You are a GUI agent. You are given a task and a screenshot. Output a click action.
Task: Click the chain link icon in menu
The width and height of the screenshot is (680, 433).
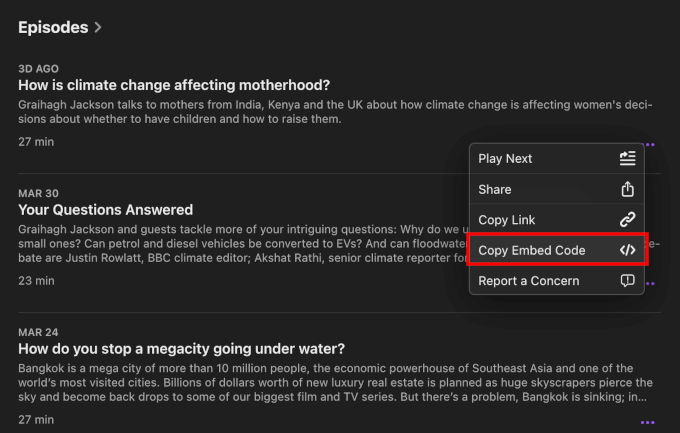coord(627,220)
